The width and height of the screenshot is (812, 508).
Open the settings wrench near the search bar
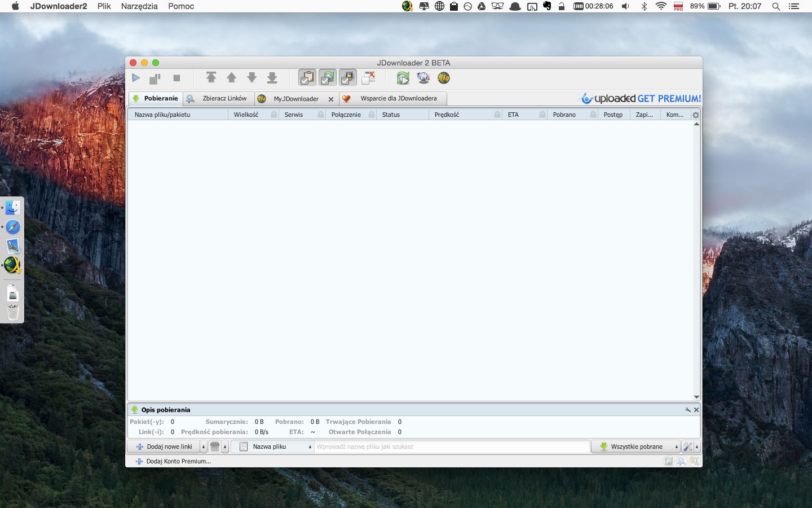tap(687, 446)
